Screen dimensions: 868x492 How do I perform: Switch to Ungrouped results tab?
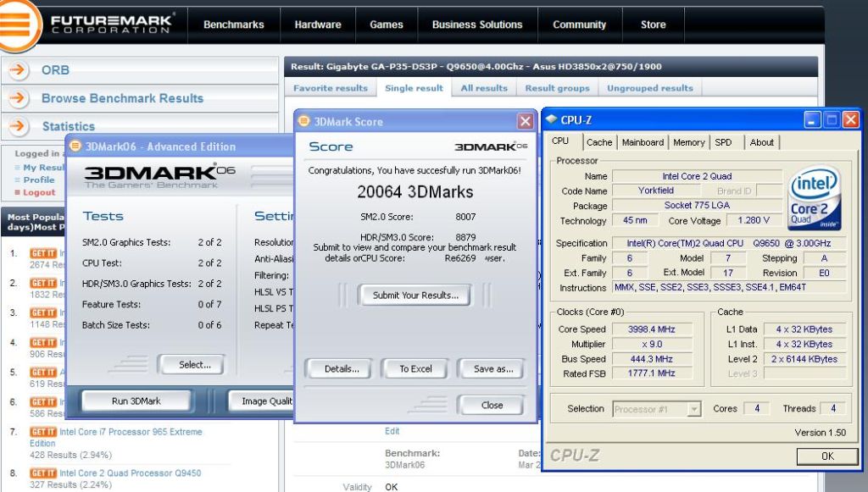pos(650,88)
